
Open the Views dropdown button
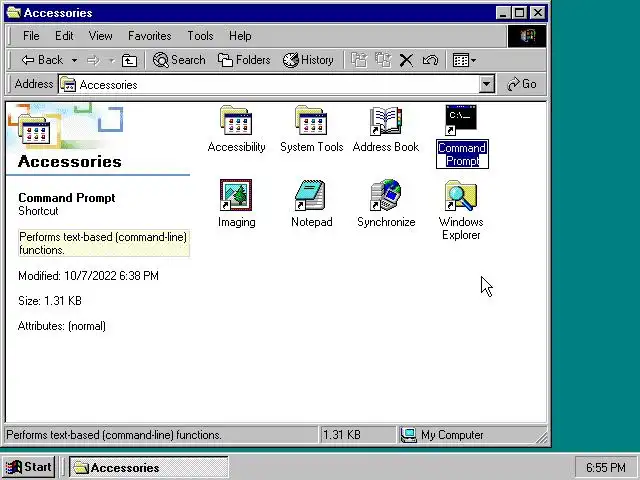click(464, 60)
